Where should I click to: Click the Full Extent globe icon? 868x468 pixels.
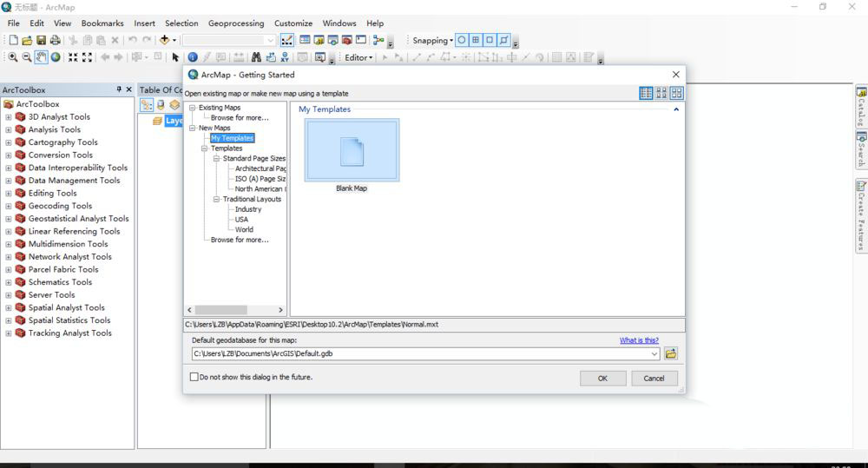tap(56, 57)
